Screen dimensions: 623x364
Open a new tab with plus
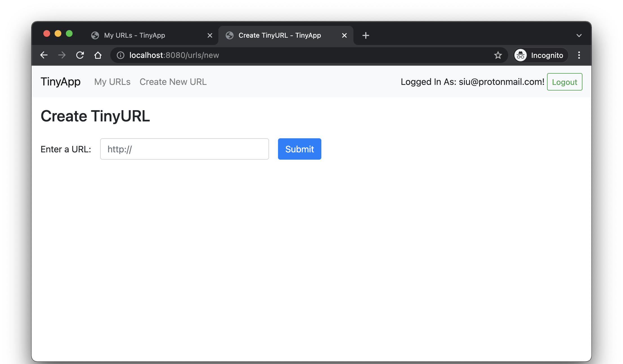click(x=366, y=35)
